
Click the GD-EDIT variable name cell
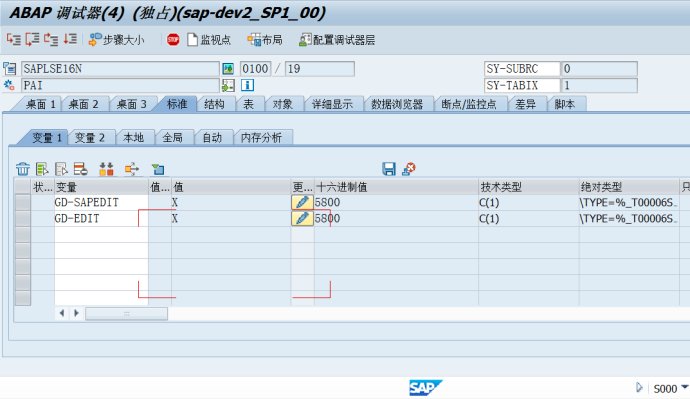click(101, 219)
